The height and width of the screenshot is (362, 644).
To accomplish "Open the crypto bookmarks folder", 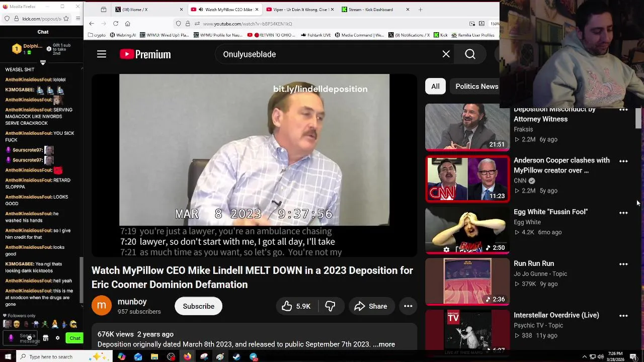I will tap(97, 35).
